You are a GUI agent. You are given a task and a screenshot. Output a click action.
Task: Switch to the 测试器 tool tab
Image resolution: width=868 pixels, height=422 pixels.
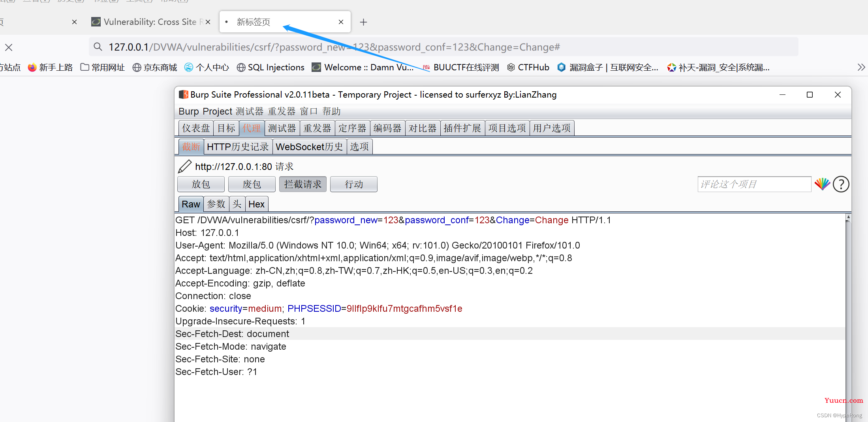(x=282, y=128)
